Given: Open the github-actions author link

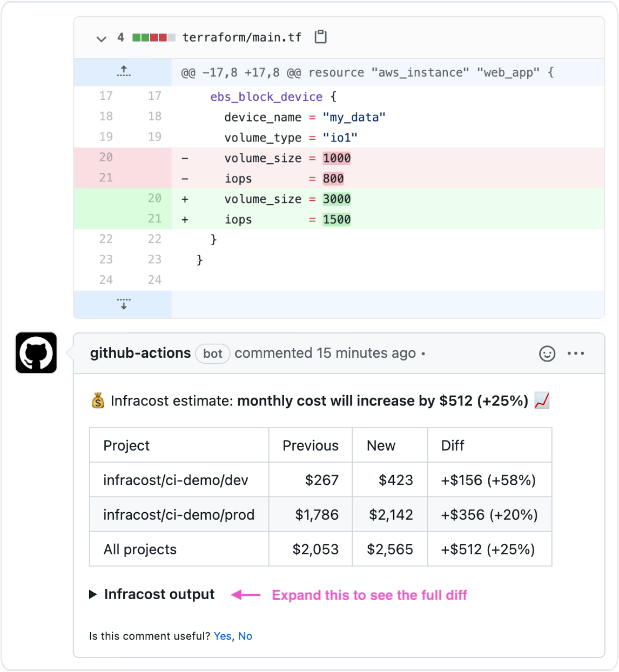Looking at the screenshot, I should pyautogui.click(x=140, y=353).
